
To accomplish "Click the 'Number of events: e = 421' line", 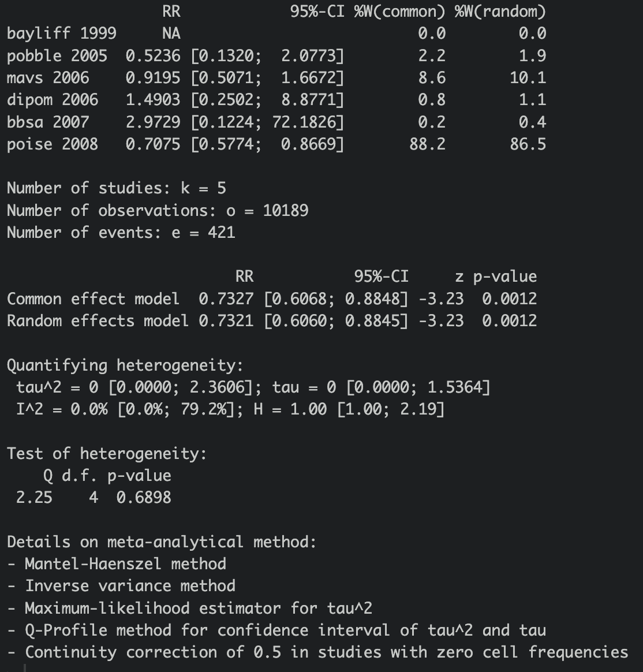I will click(121, 232).
